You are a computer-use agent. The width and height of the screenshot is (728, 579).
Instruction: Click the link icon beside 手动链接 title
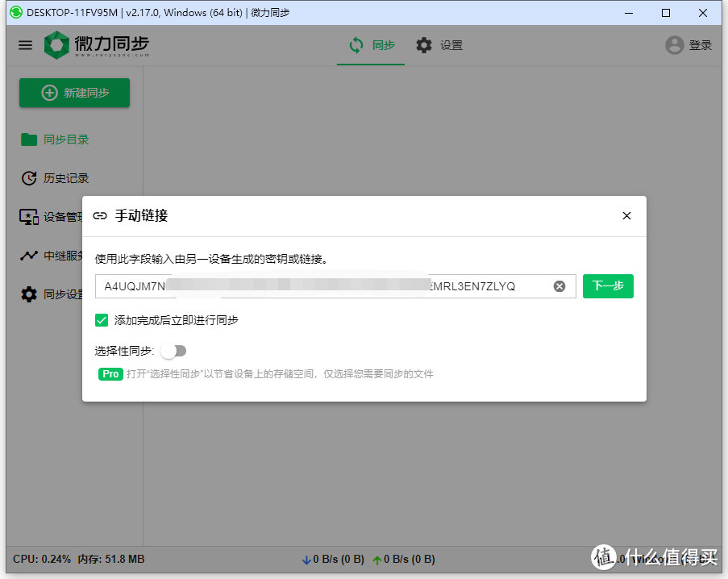[100, 215]
